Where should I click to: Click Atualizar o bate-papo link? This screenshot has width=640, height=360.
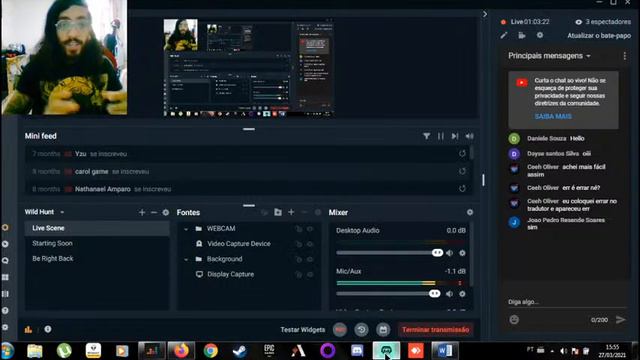[x=599, y=36]
